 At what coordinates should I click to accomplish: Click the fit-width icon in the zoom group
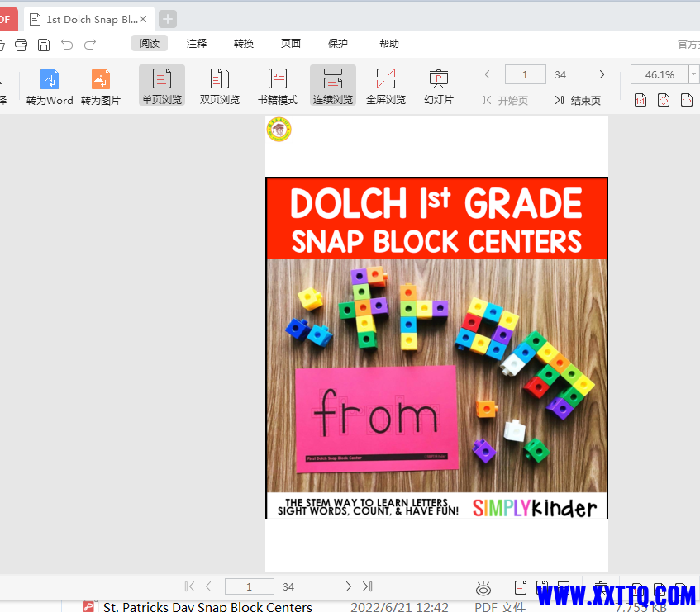coord(687,100)
